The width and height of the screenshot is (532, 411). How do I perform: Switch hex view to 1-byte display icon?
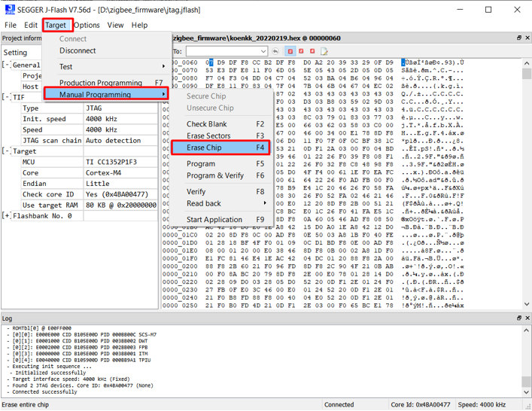pyautogui.click(x=290, y=51)
